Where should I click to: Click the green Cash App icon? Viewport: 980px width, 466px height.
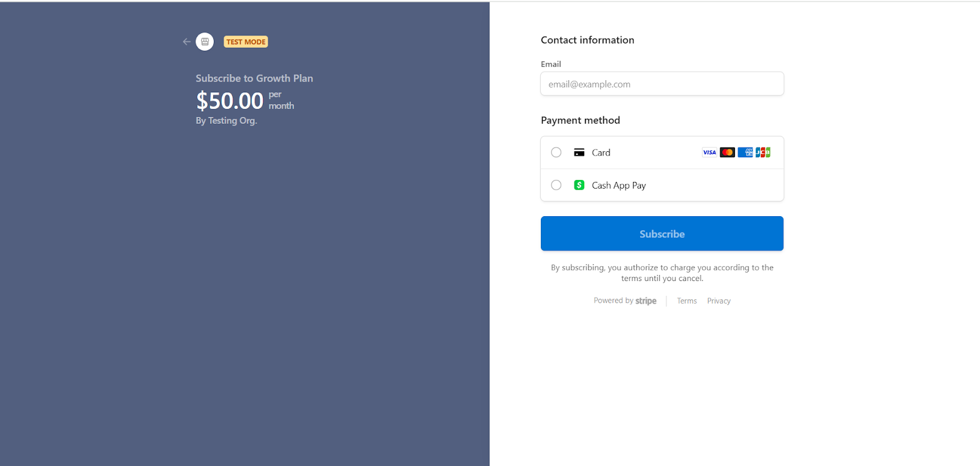click(x=579, y=185)
